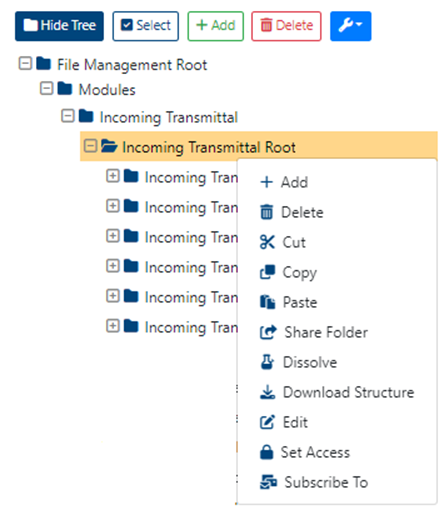Click the checkmark icon on Select button

[x=127, y=25]
